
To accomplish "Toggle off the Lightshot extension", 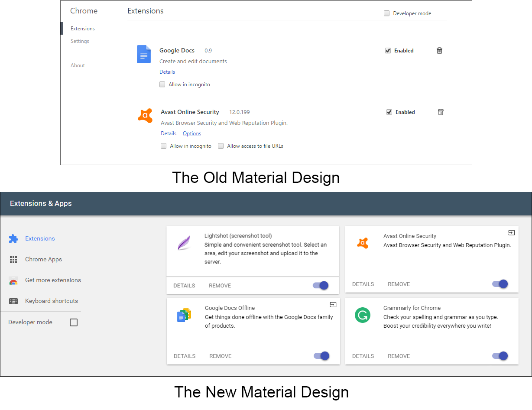I will pos(321,285).
